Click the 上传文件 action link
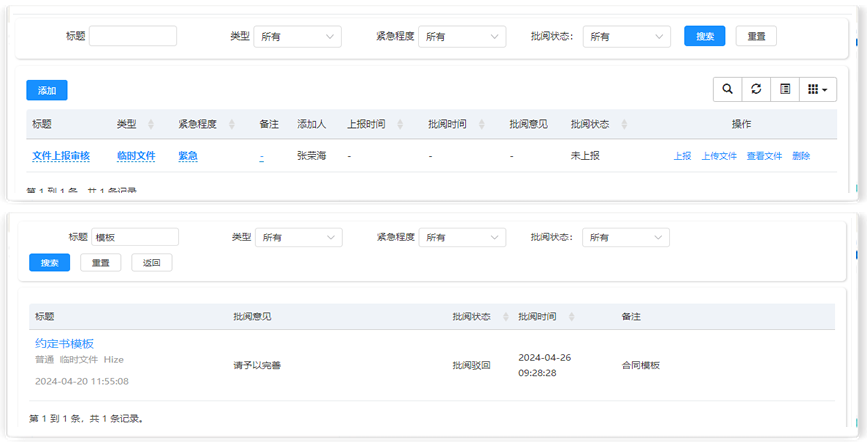867x446 pixels. 718,156
